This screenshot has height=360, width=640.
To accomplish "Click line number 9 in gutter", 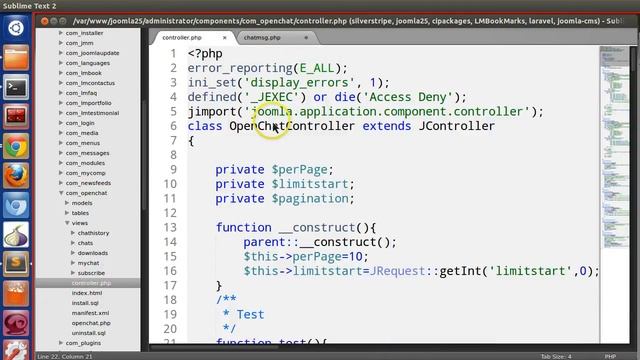I will point(173,169).
